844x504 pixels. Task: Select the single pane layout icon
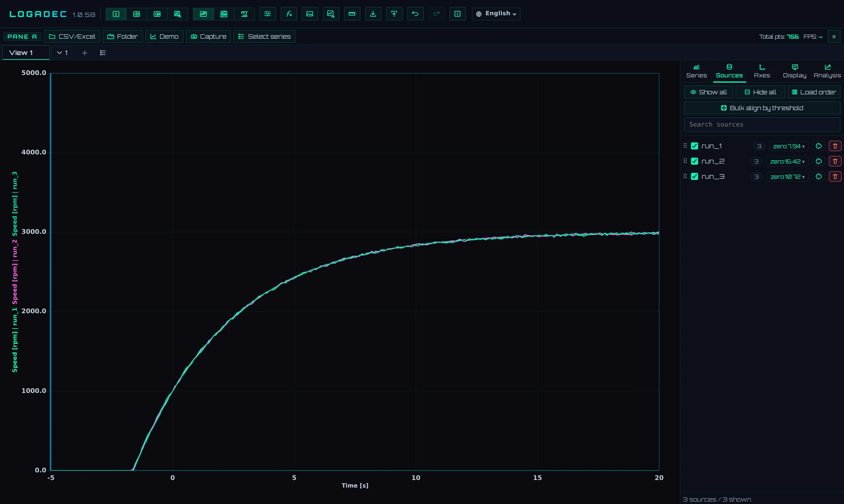click(116, 14)
